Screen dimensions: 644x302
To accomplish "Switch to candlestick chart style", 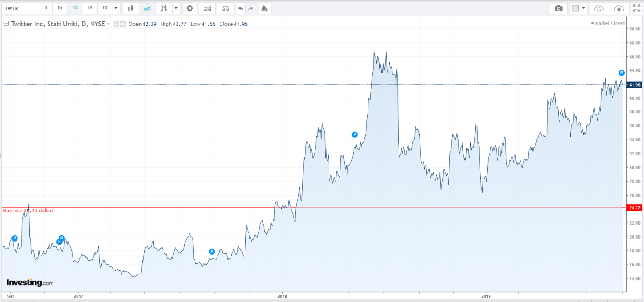I will click(x=131, y=8).
